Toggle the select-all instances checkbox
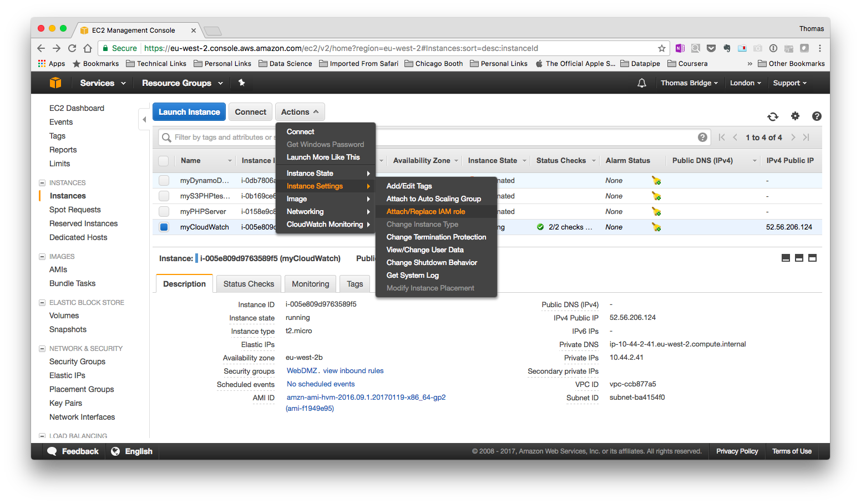Image resolution: width=861 pixels, height=504 pixels. (x=164, y=161)
